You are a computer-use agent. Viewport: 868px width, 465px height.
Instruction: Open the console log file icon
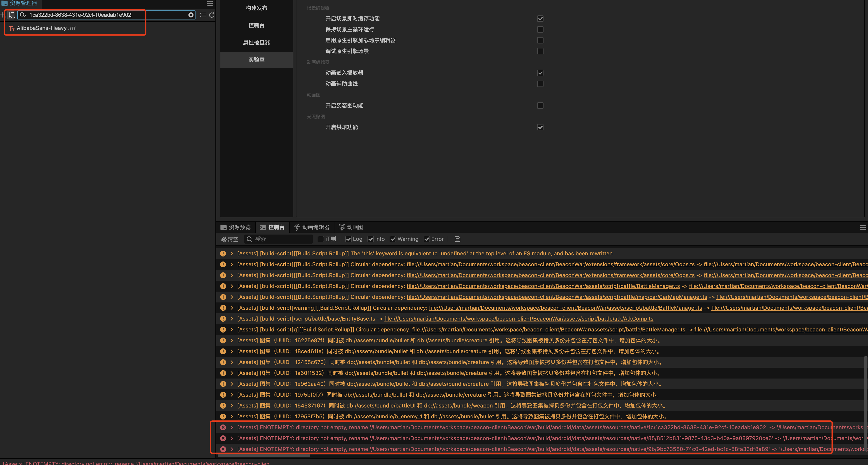click(x=457, y=239)
